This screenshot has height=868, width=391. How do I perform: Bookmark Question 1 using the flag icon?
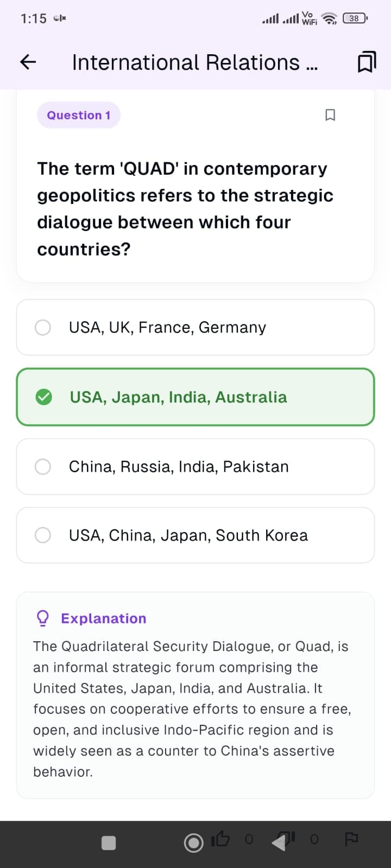[x=331, y=114]
